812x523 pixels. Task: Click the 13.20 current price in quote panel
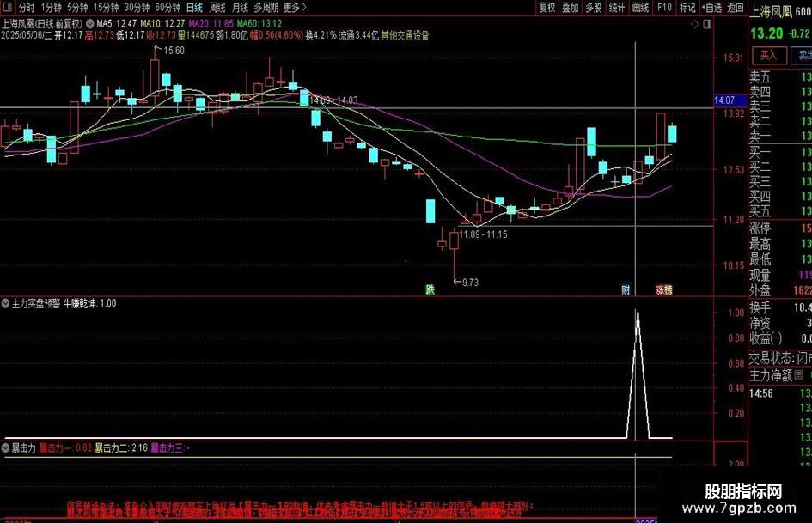(767, 33)
